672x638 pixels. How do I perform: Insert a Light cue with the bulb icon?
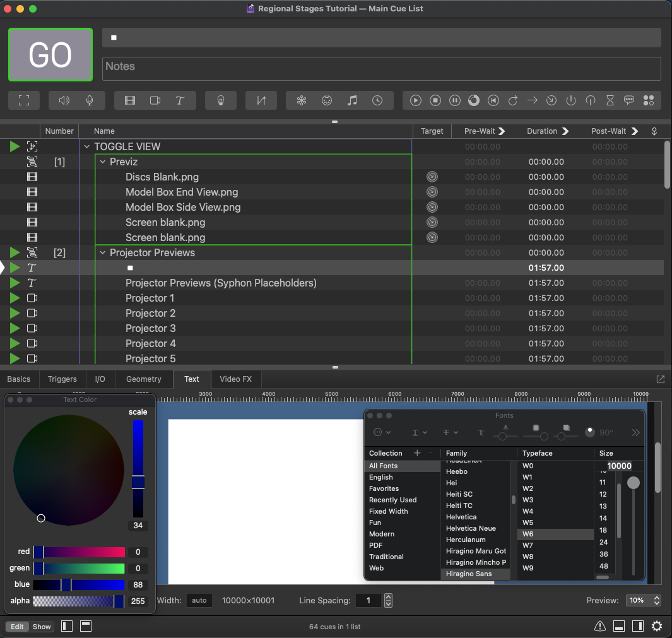tap(221, 100)
